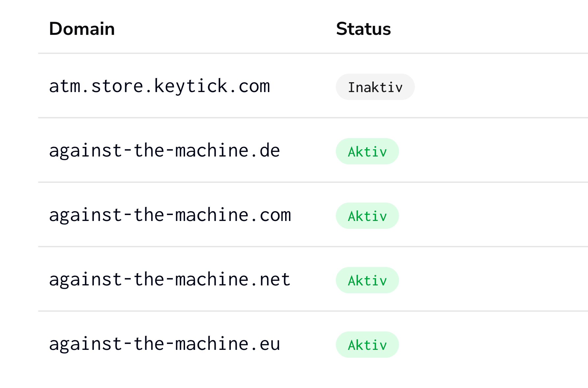The height and width of the screenshot is (388, 588).
Task: Select the against-the-machine.com domain
Action: pos(170,215)
